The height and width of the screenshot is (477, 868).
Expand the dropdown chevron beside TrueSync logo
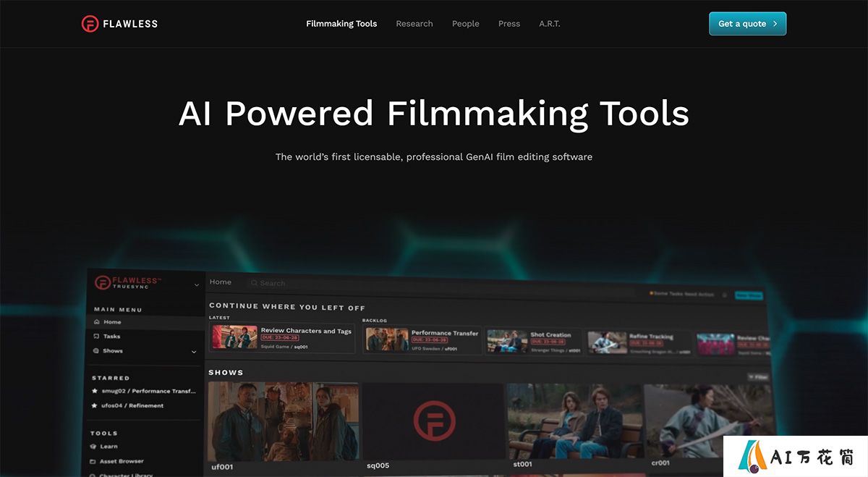(197, 285)
